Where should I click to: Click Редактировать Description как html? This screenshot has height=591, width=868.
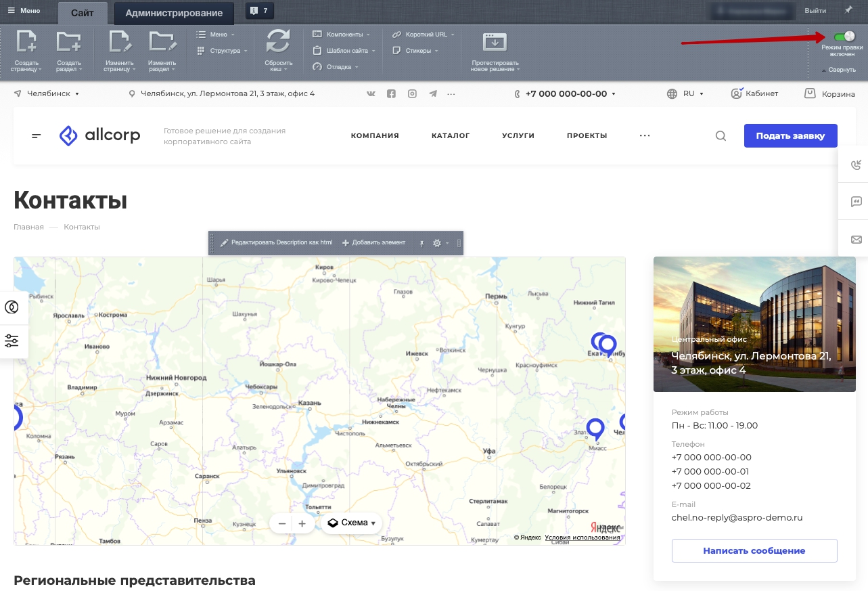pyautogui.click(x=277, y=242)
